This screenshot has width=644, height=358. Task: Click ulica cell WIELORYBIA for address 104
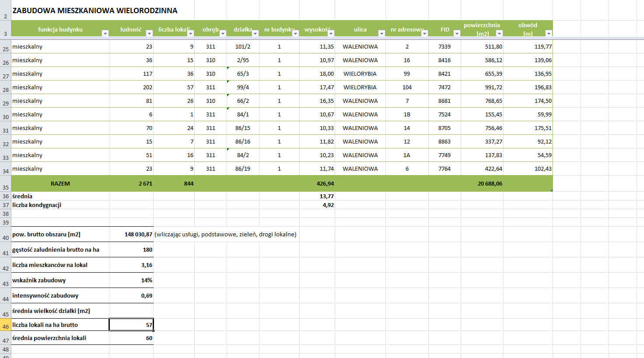click(x=360, y=88)
